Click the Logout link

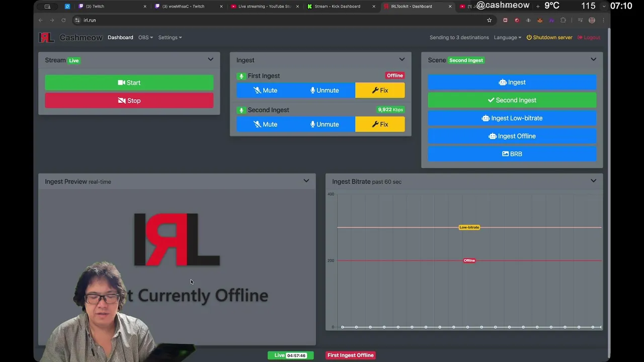(x=589, y=38)
